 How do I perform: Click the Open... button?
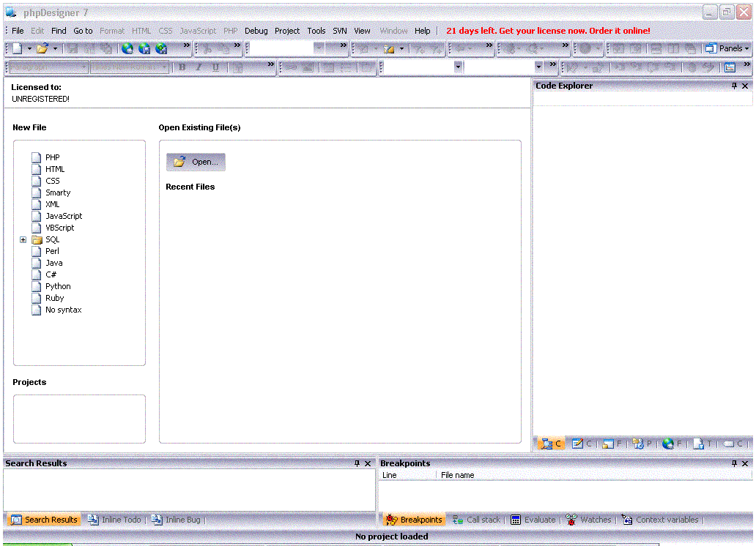pos(196,162)
